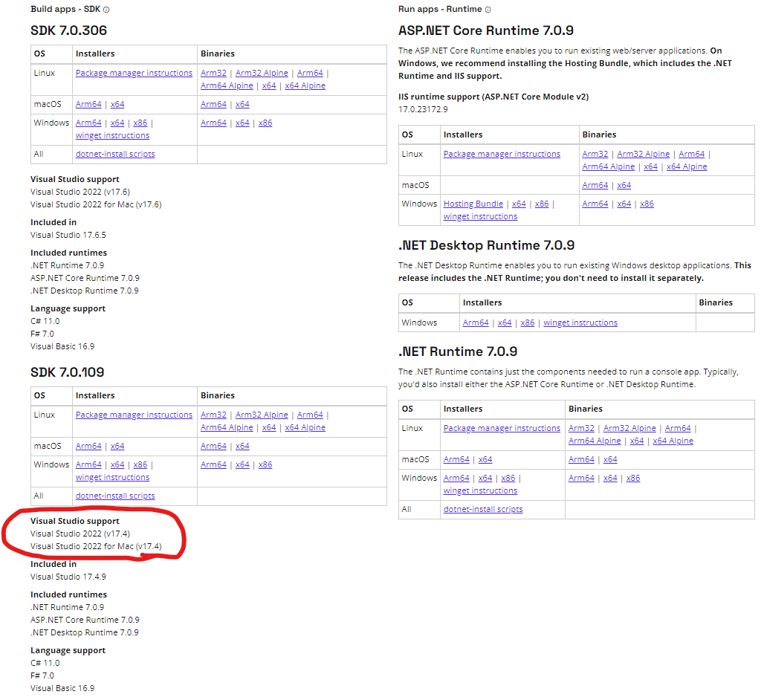Open .NET Desktop Runtime winget instructions
This screenshot has width=764, height=700.
(x=580, y=323)
